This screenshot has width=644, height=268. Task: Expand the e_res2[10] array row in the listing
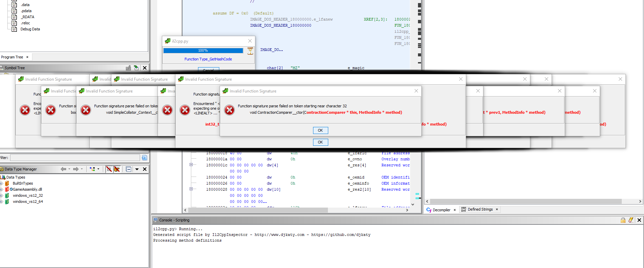click(x=191, y=189)
